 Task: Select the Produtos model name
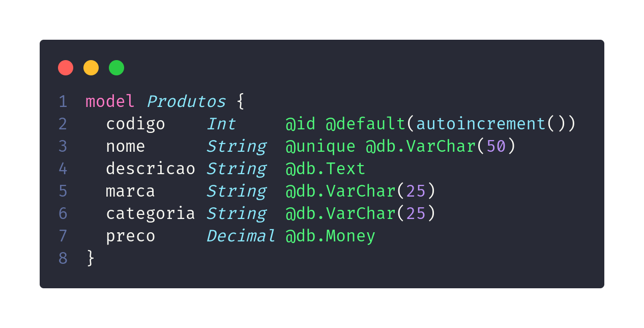(x=186, y=101)
